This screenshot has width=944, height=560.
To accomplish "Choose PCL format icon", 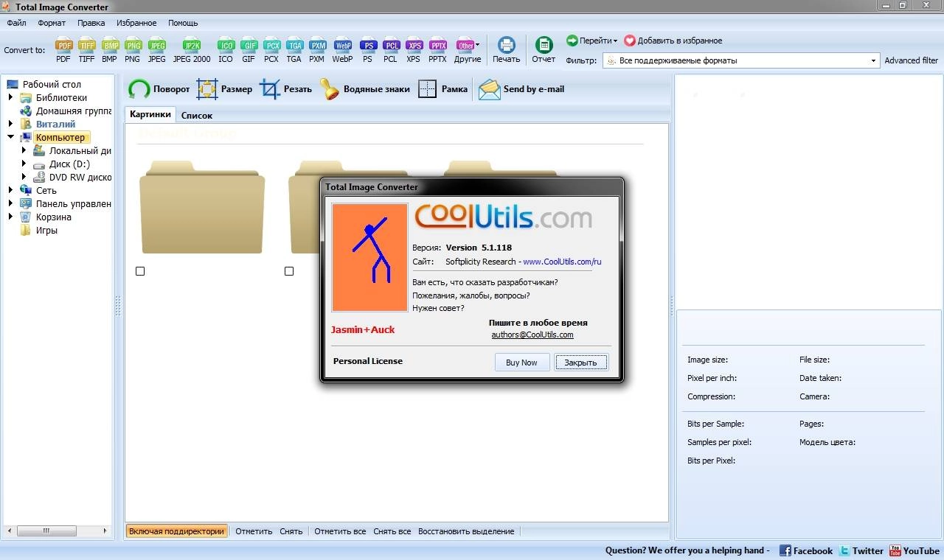I will pyautogui.click(x=390, y=50).
